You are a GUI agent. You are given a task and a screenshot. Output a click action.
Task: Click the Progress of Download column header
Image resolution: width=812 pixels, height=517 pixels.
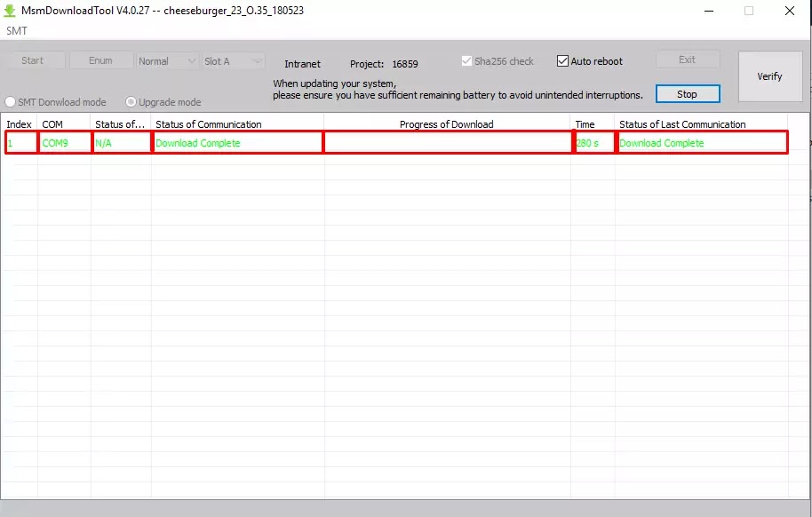[447, 124]
